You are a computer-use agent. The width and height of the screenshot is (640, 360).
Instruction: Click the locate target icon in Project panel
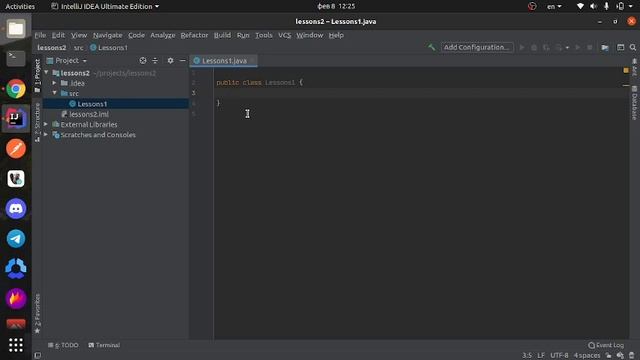click(142, 60)
